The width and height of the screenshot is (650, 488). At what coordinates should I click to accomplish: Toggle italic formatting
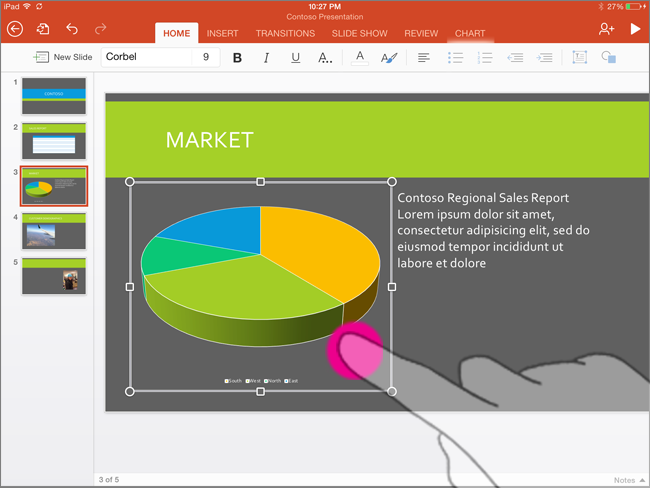pos(266,58)
